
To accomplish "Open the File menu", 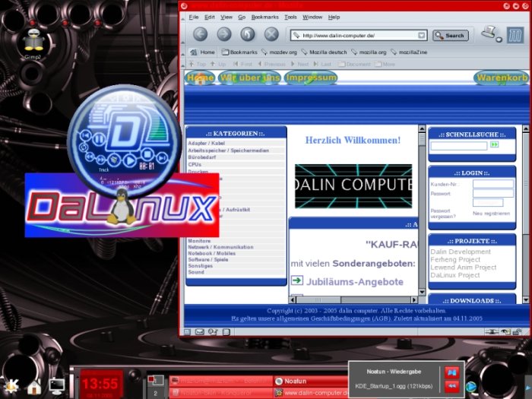I will tap(193, 17).
